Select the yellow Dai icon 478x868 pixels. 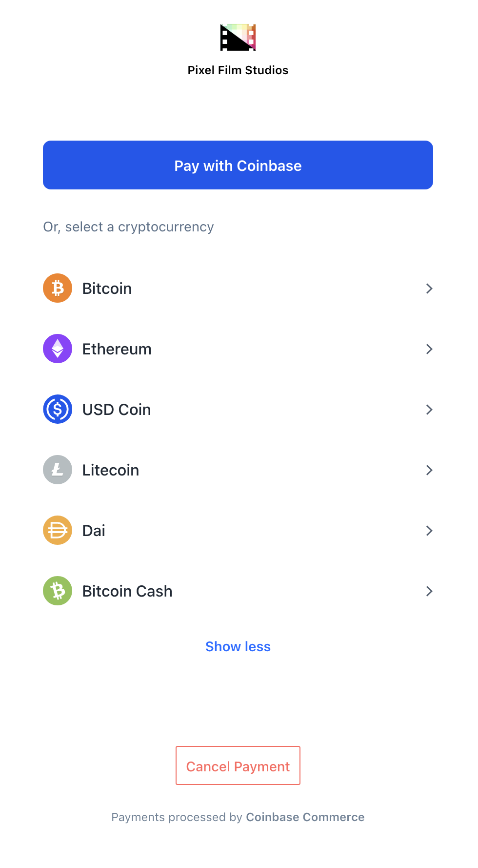pos(58,530)
